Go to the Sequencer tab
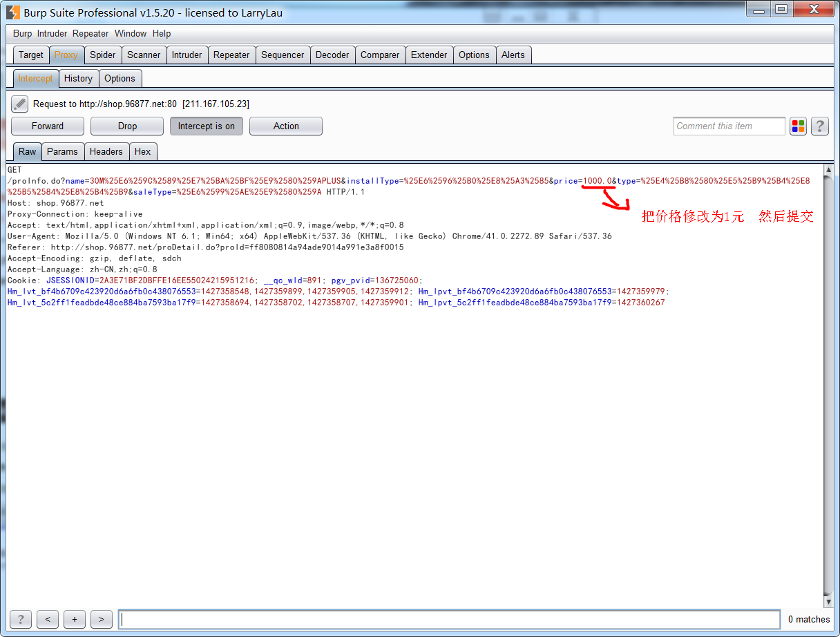840x637 pixels. click(283, 55)
